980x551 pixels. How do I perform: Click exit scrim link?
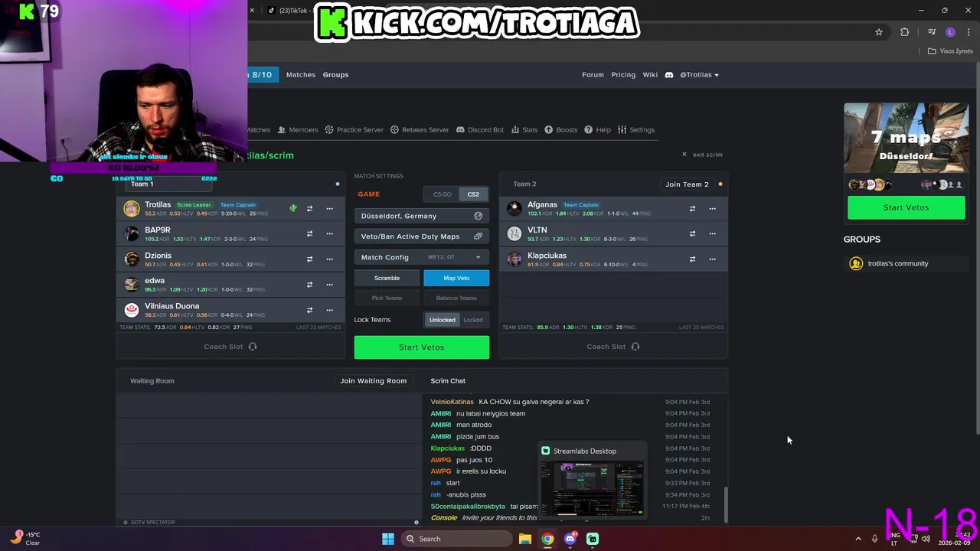[x=702, y=155]
